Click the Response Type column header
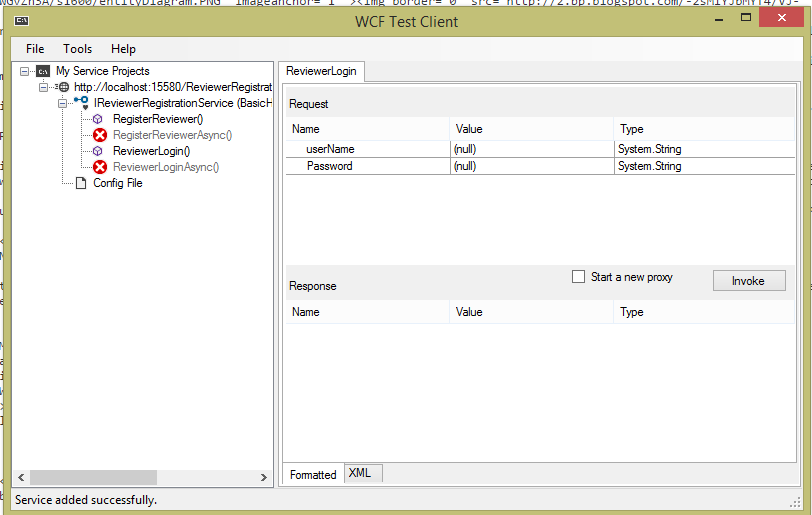Screen dimensions: 812x515 [x=704, y=312]
